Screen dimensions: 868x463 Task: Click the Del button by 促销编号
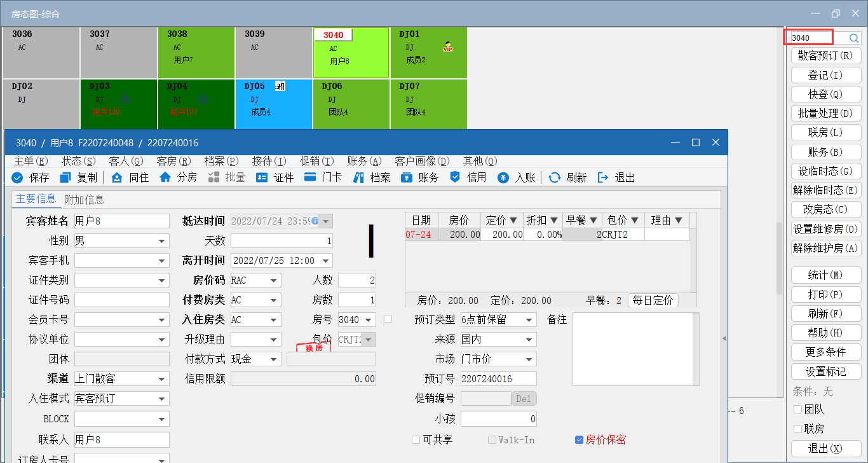pyautogui.click(x=524, y=399)
